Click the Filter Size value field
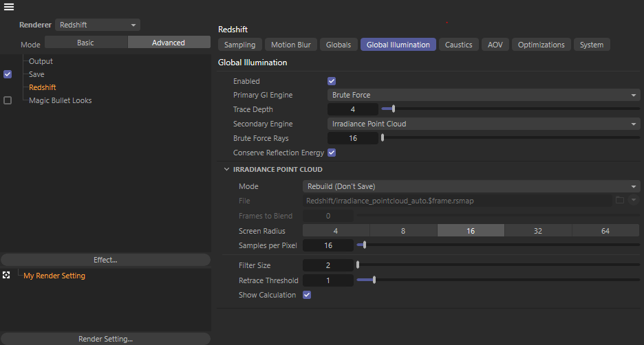Image resolution: width=644 pixels, height=345 pixels. point(328,265)
